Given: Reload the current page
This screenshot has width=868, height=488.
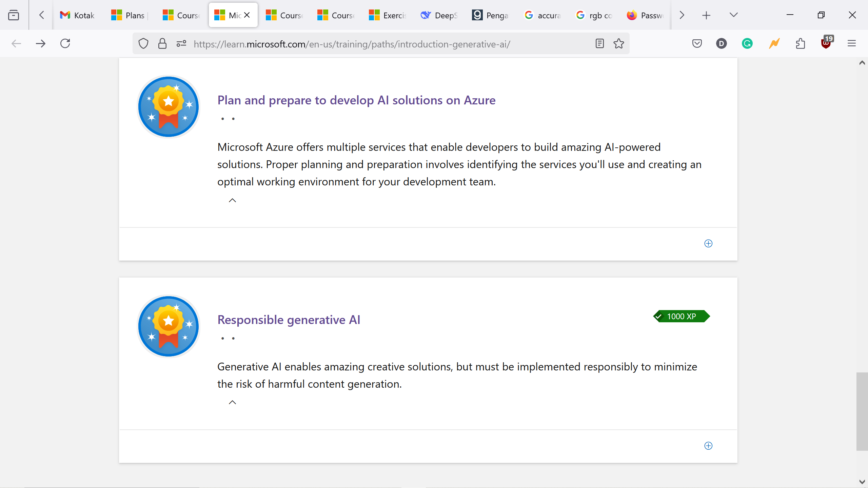Looking at the screenshot, I should point(65,44).
